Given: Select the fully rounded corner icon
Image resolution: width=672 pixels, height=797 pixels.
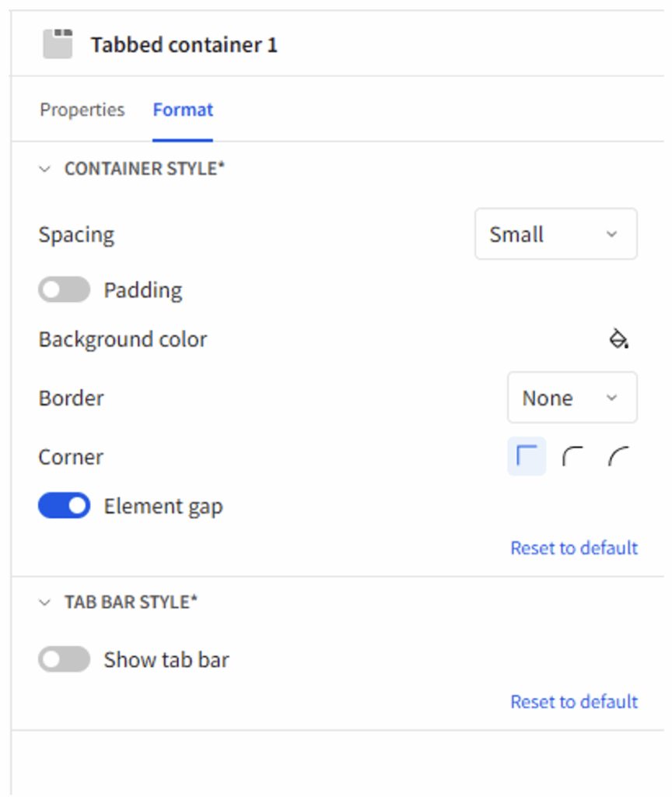Looking at the screenshot, I should pos(618,456).
